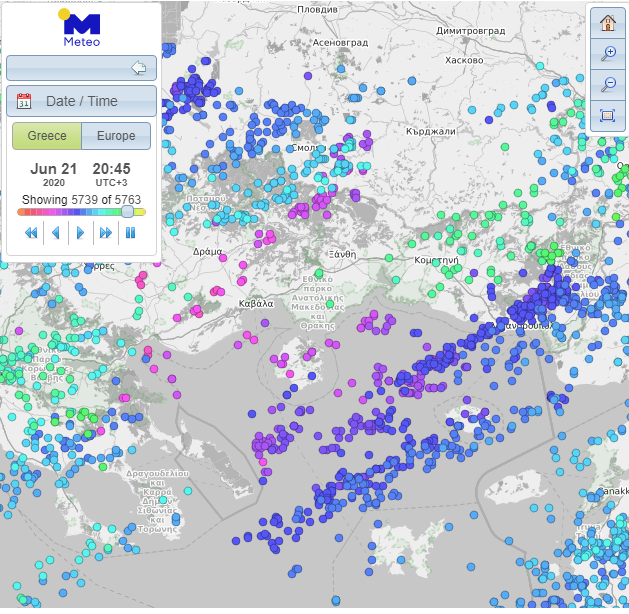Click the Jun 21 date display

coord(53,169)
